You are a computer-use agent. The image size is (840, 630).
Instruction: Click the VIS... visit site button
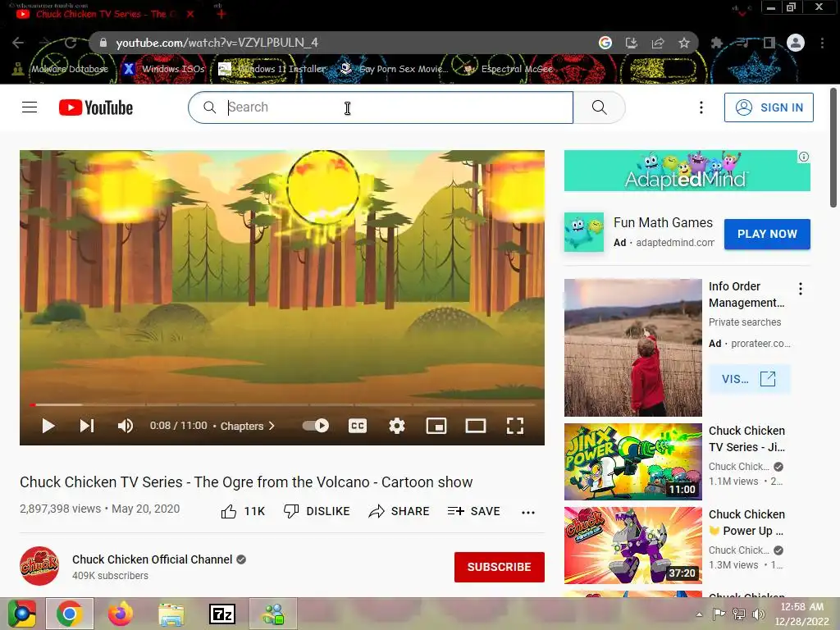[749, 379]
